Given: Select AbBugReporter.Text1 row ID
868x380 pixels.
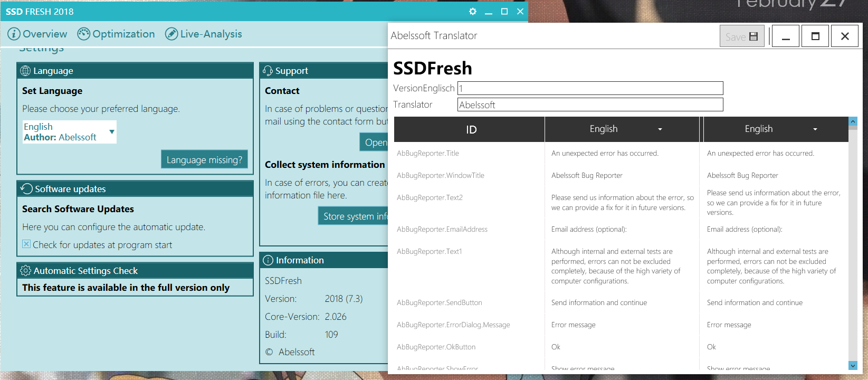Looking at the screenshot, I should point(429,252).
